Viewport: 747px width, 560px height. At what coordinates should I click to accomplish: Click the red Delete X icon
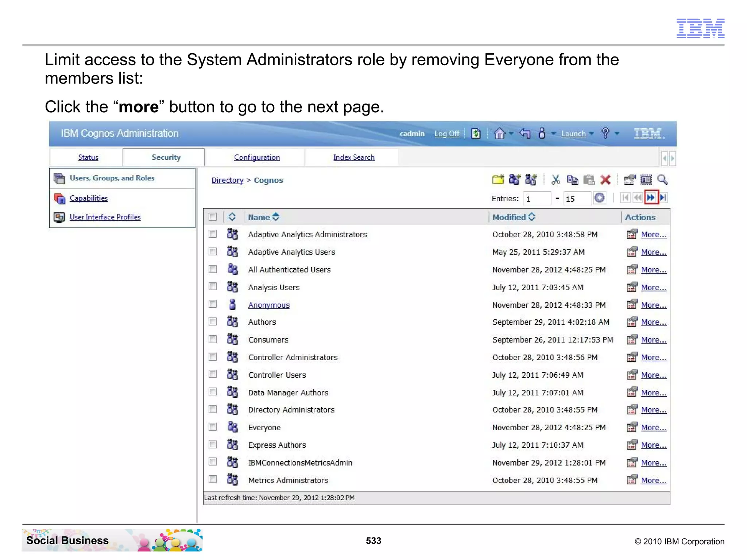pyautogui.click(x=605, y=179)
